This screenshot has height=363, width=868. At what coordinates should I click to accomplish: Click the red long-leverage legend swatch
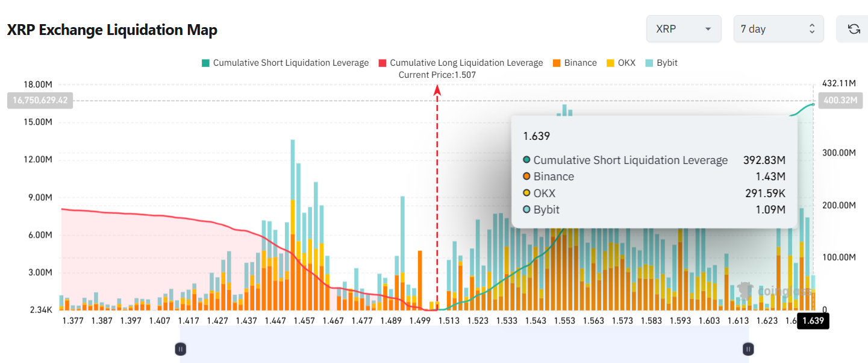tap(382, 63)
